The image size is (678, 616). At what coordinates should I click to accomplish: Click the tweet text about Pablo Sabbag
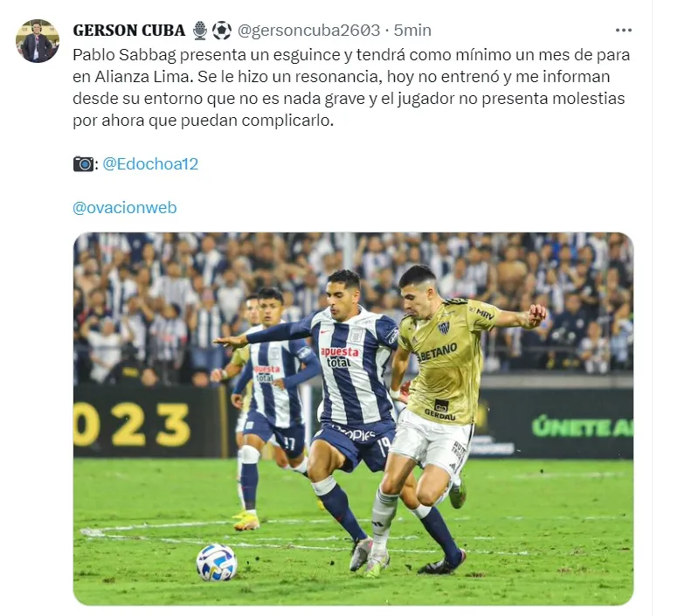tap(351, 87)
